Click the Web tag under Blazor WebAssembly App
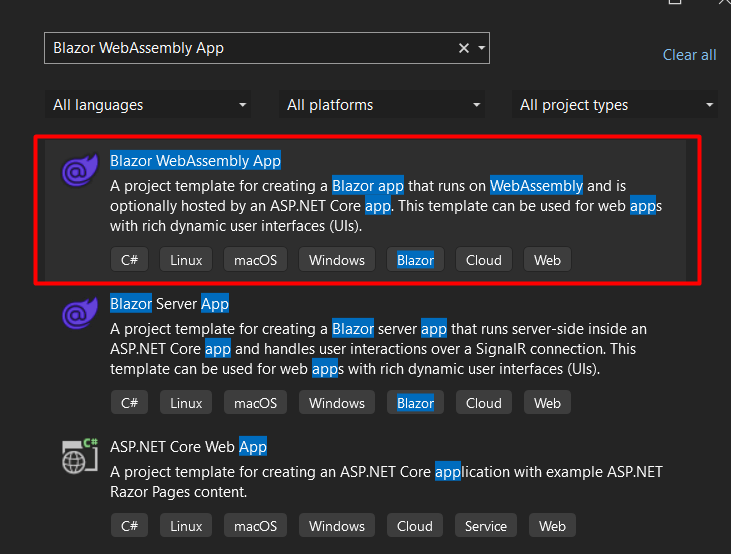This screenshot has width=731, height=554. (547, 260)
